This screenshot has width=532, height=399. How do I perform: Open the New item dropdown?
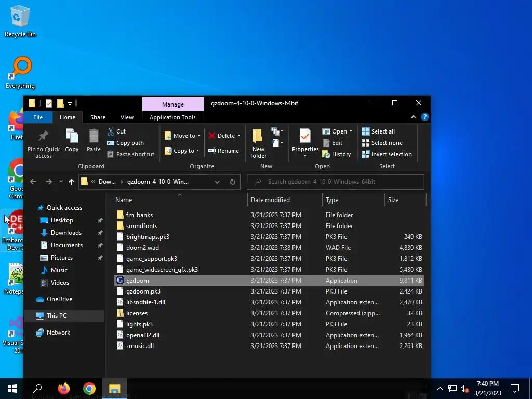pos(277,131)
